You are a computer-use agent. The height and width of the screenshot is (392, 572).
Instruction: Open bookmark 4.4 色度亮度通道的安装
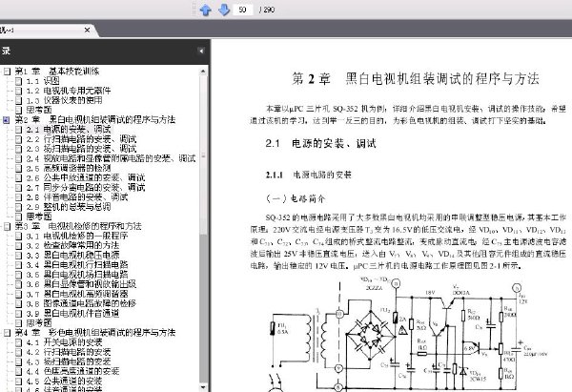point(72,372)
